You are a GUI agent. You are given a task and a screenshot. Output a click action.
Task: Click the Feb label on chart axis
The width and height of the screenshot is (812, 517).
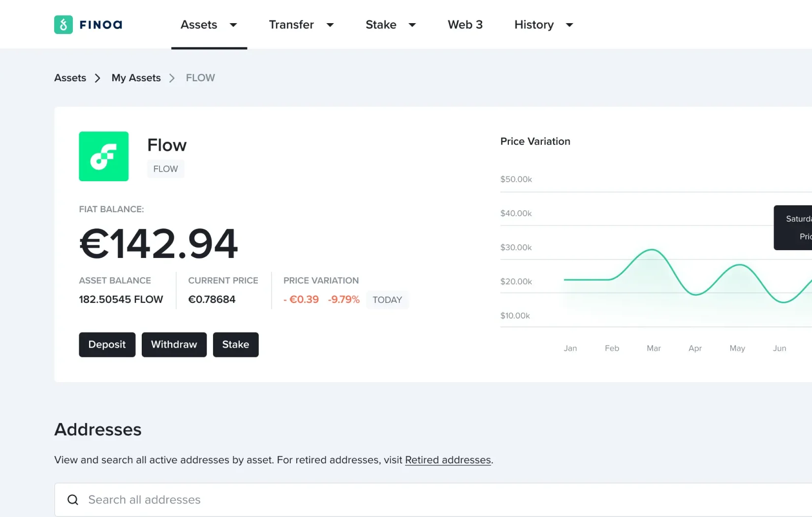click(x=612, y=348)
